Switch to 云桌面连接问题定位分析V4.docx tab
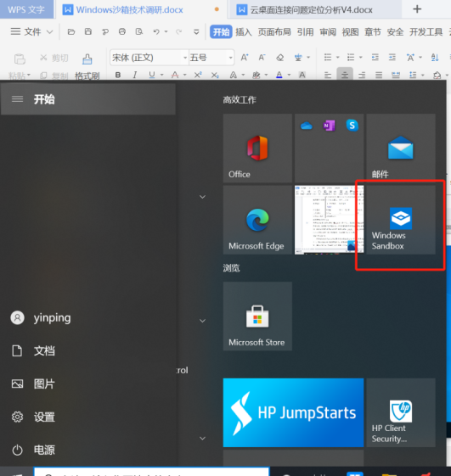451x476 pixels. coord(311,9)
